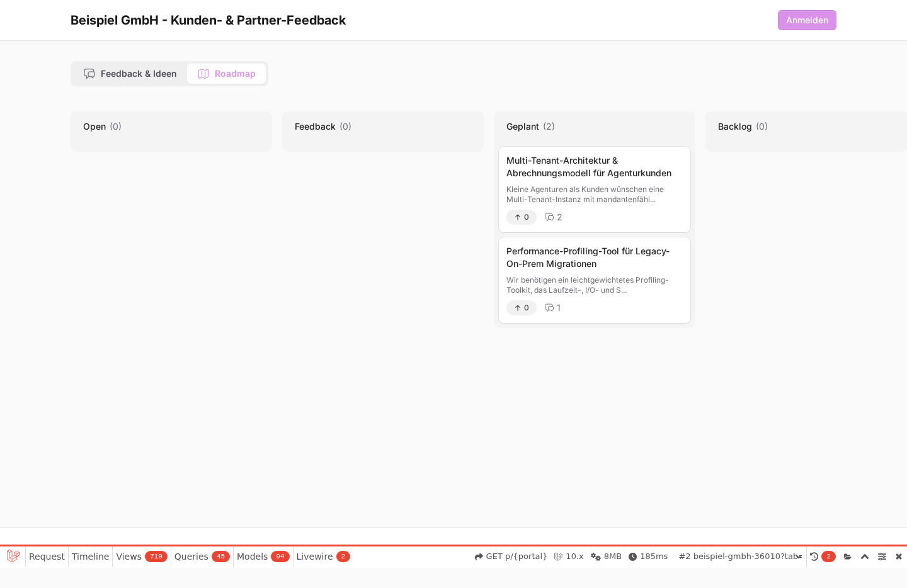
Task: Click comment icon on Multi-Tenant-Architektur card
Action: (x=549, y=217)
